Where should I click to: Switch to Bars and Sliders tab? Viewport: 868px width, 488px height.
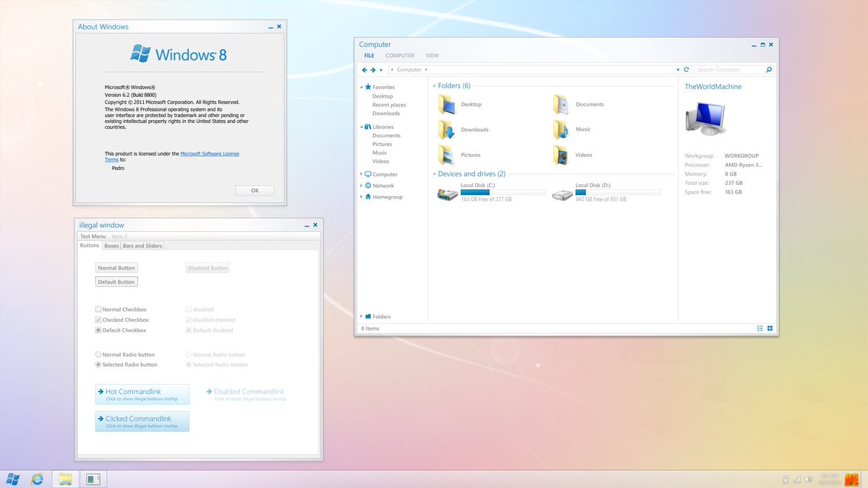(142, 246)
